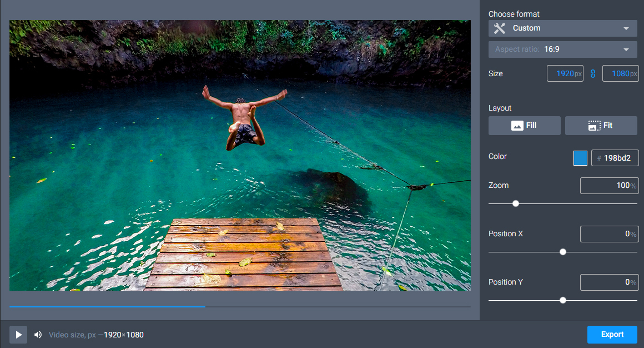
Task: Click the Position X slider handle
Action: coord(563,252)
